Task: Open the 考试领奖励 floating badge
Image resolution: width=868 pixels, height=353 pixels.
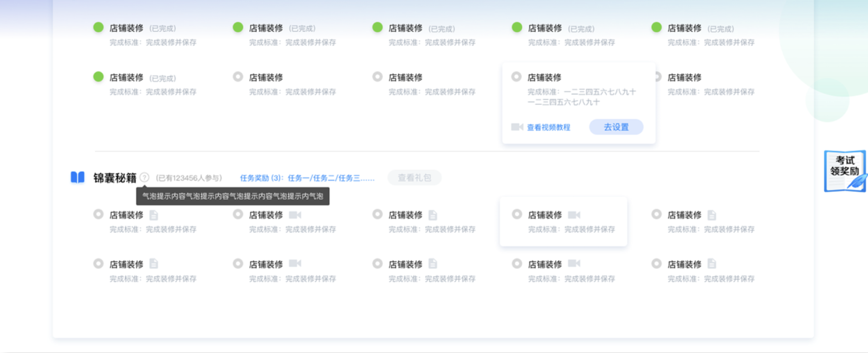Action: pos(845,171)
